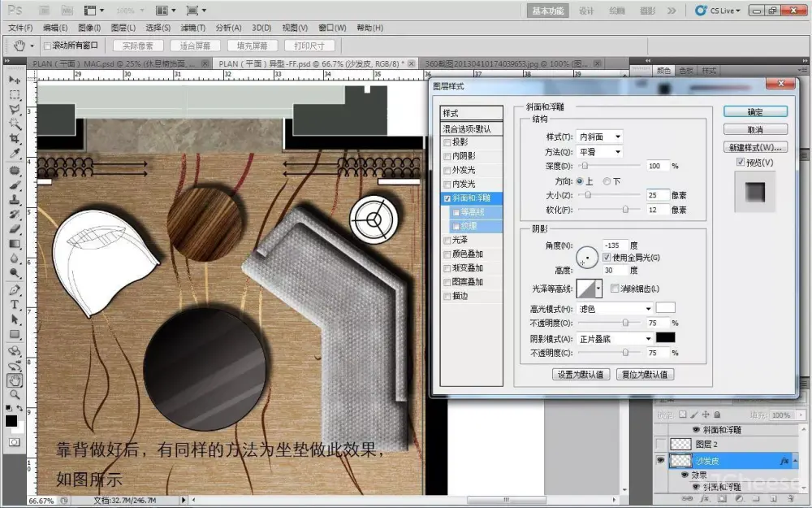Select the Pen tool
812x508 pixels.
tap(15, 290)
